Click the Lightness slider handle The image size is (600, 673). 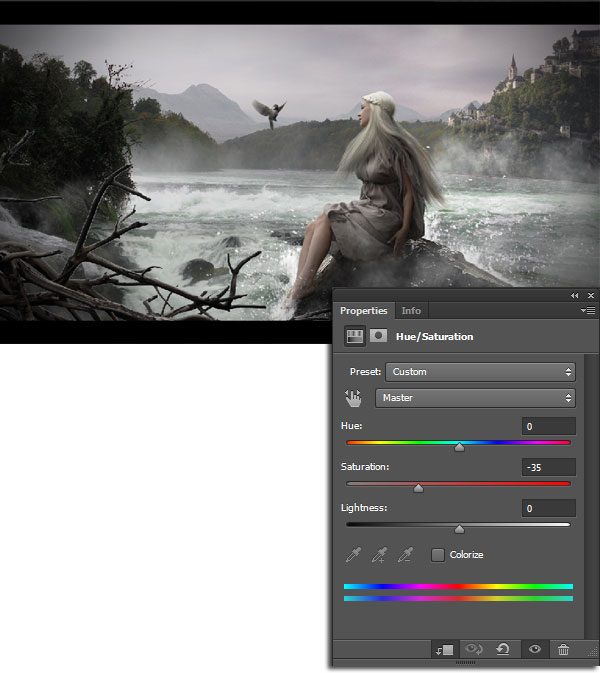tap(459, 529)
